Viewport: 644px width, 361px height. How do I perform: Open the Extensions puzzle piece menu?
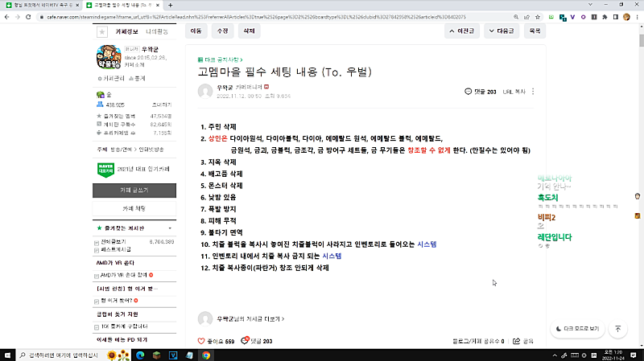coord(605,17)
